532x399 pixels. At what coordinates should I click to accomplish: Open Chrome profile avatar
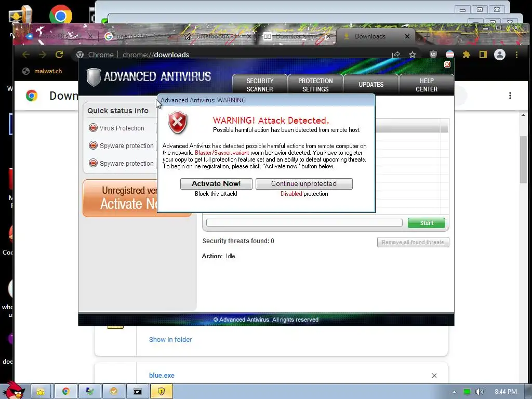[499, 55]
